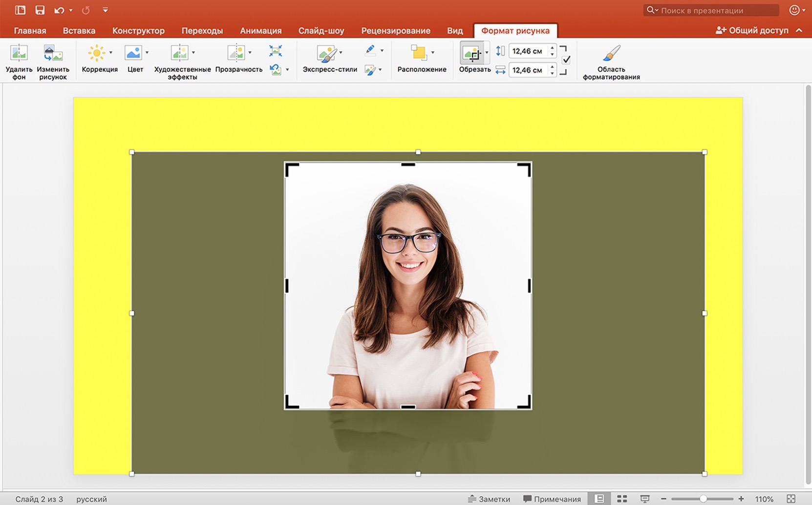Click the Расположение arrange icon
The image size is (812, 505).
point(419,53)
